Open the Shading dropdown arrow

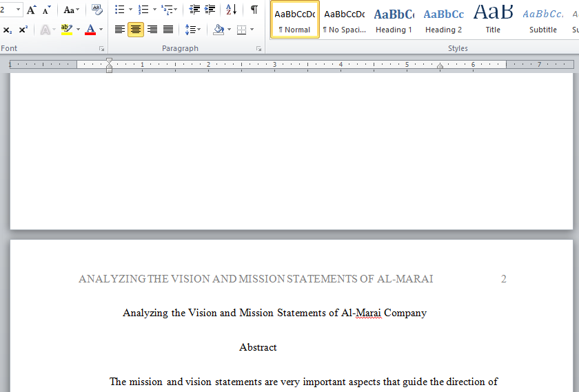(230, 30)
